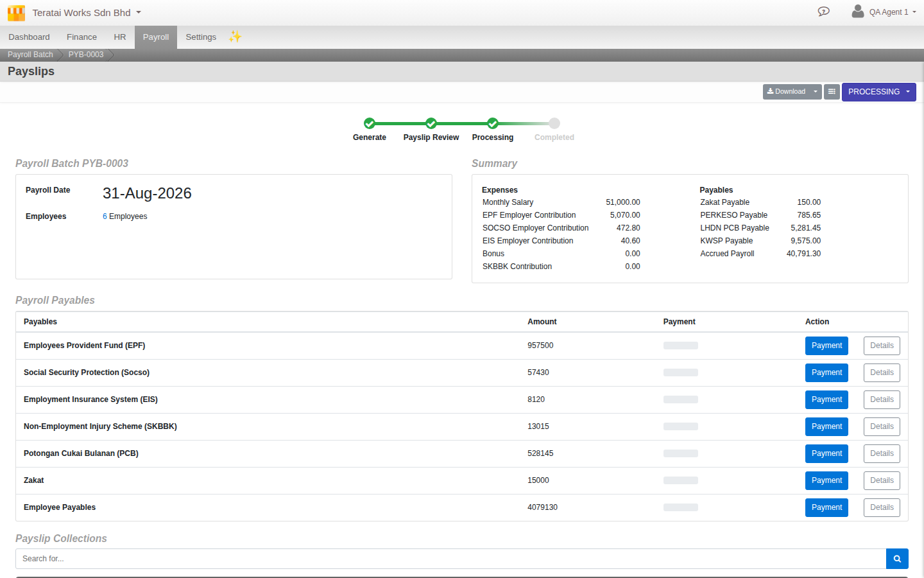Click Payment for Employment Insurance System (EIS)

coord(826,399)
